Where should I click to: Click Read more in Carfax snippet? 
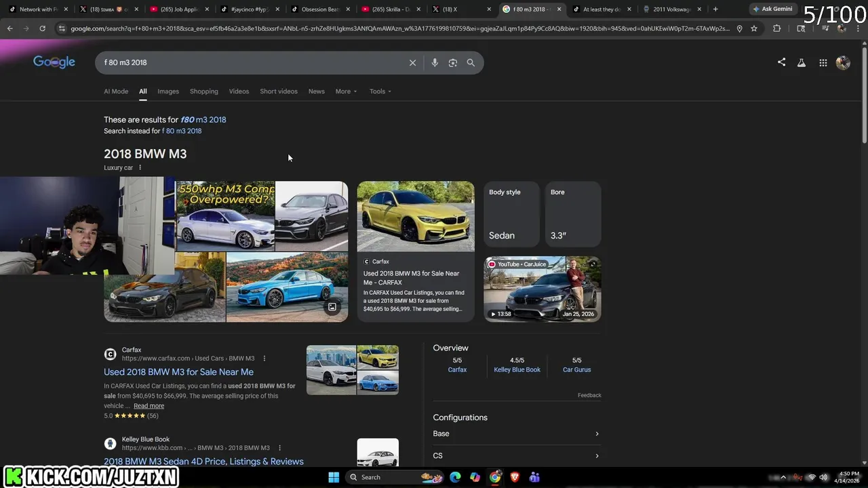[149, 406]
